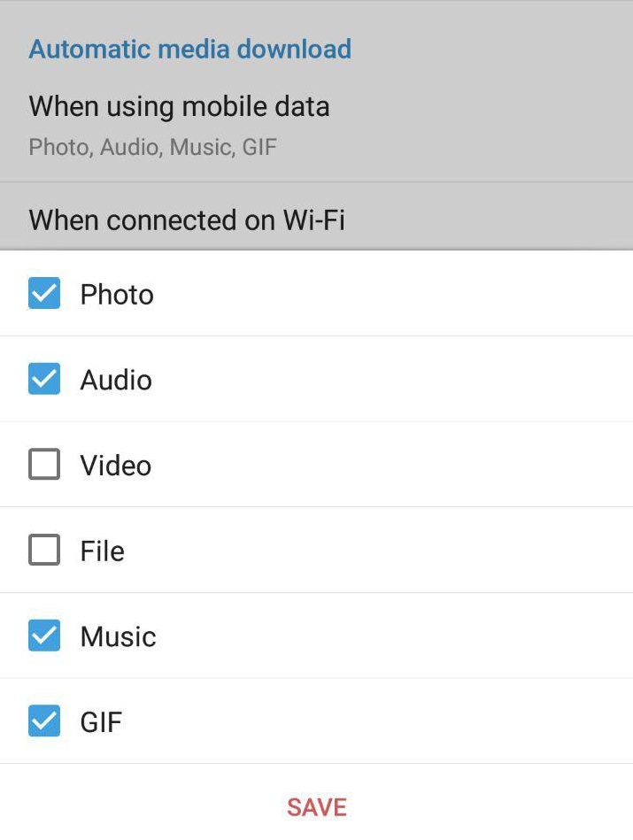Open the 'When using mobile data' setting
Image resolution: width=633 pixels, height=840 pixels.
(179, 107)
